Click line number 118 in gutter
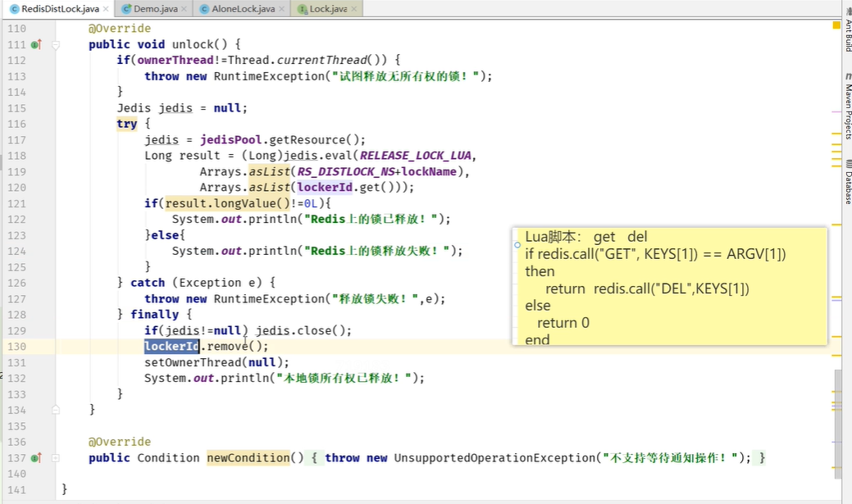The height and width of the screenshot is (504, 852). click(x=16, y=156)
